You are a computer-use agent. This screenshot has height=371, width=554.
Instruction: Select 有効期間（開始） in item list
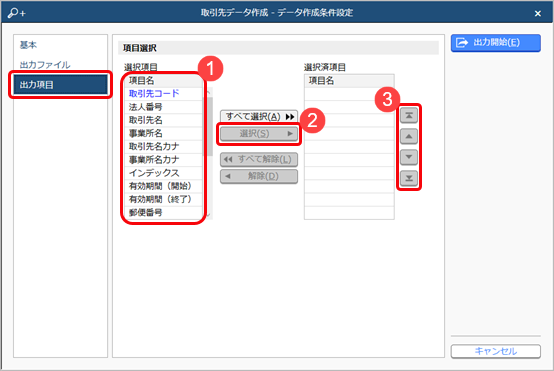(163, 186)
